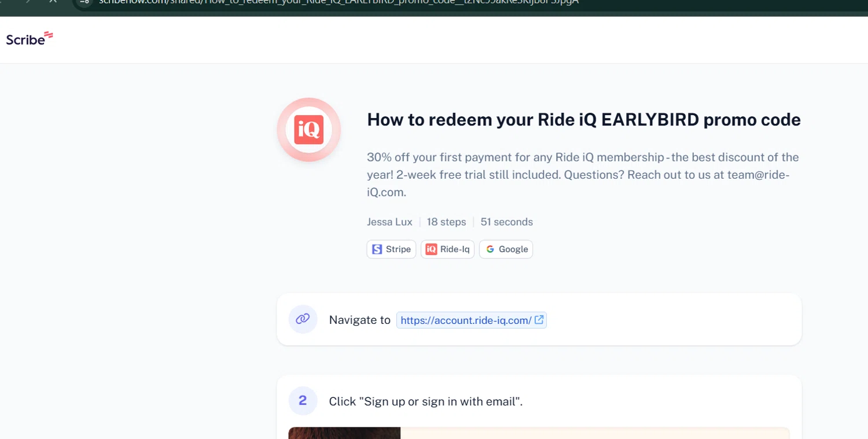The image size is (868, 439).
Task: Click the title "How to redeem your Ride iQ EARLYBIRD promo code"
Action: 584,120
